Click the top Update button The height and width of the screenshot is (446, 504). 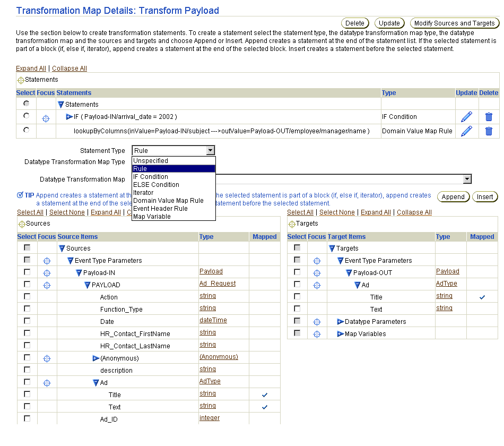[389, 23]
